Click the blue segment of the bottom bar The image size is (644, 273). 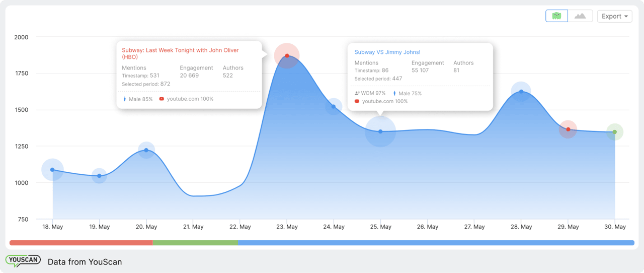(x=436, y=243)
